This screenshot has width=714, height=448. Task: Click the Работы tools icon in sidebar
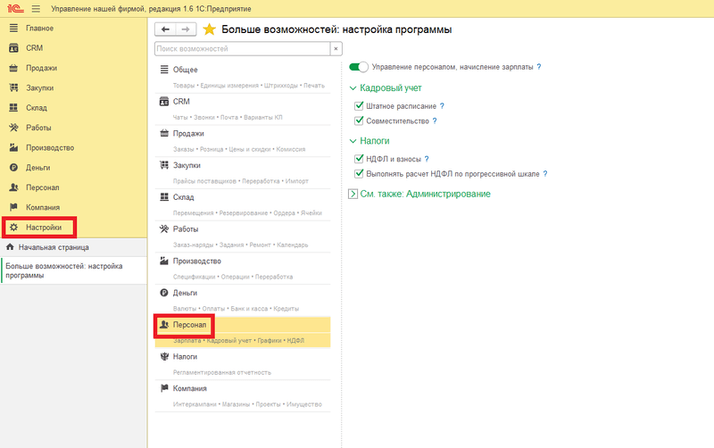(x=14, y=127)
